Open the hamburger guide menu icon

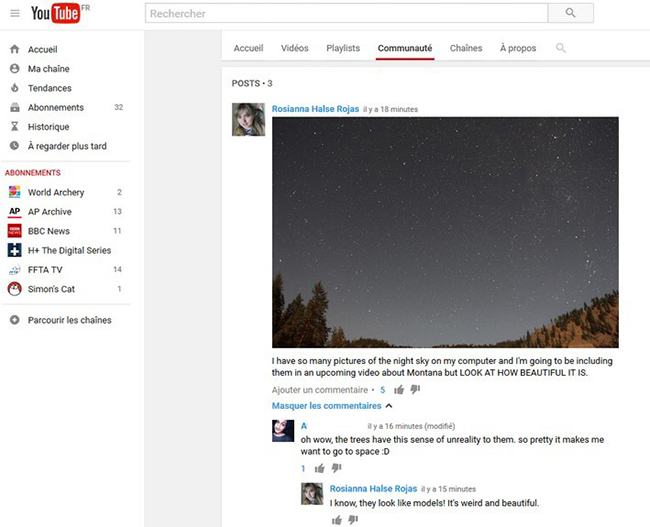14,13
